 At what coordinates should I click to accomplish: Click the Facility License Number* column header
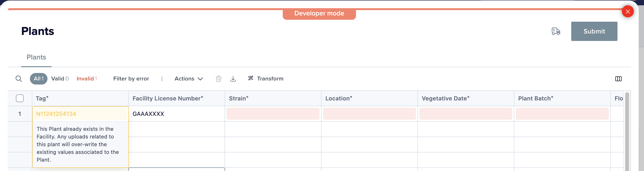pyautogui.click(x=176, y=99)
